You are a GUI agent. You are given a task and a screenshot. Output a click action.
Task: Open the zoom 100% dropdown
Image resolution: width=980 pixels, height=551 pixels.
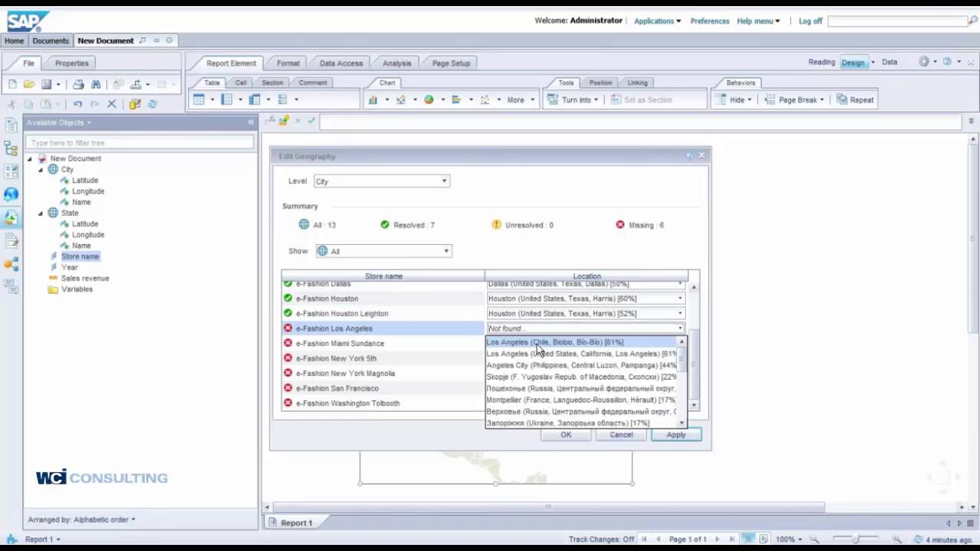789,540
